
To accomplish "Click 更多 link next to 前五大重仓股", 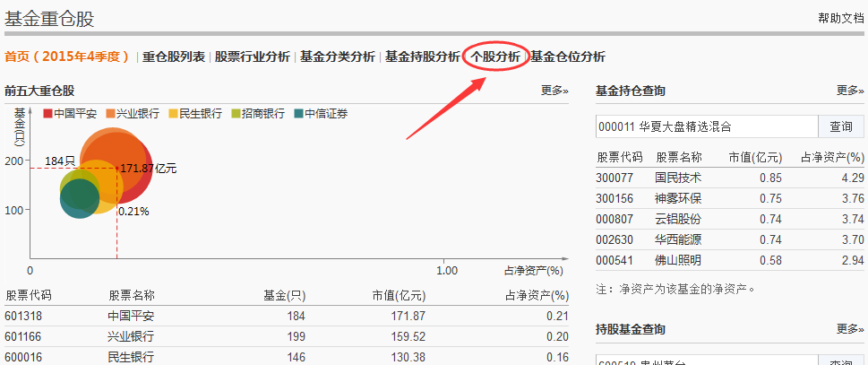I will click(x=554, y=91).
